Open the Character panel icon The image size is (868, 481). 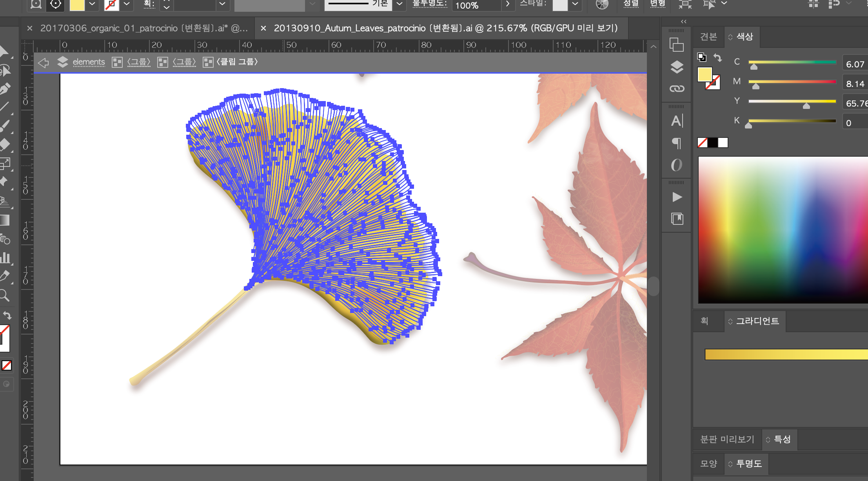(677, 121)
